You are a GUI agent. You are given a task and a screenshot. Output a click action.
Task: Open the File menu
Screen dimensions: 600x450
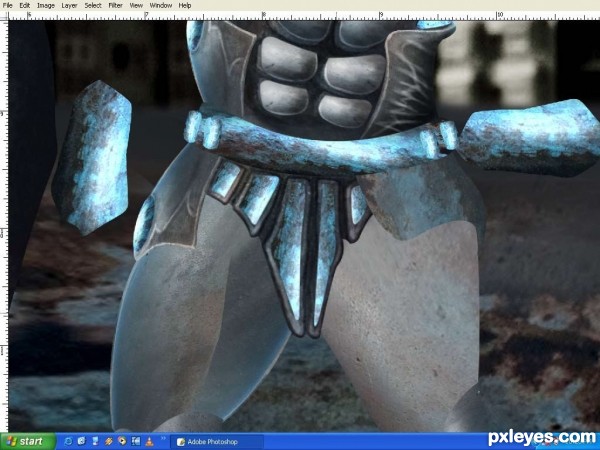pyautogui.click(x=7, y=5)
